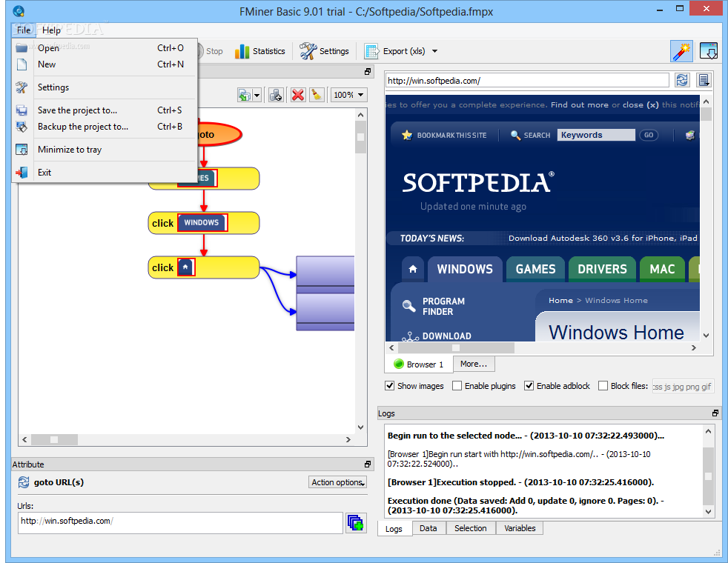Viewport: 728px width, 563px height.
Task: Expand the add action dropdown arrow
Action: 257,96
